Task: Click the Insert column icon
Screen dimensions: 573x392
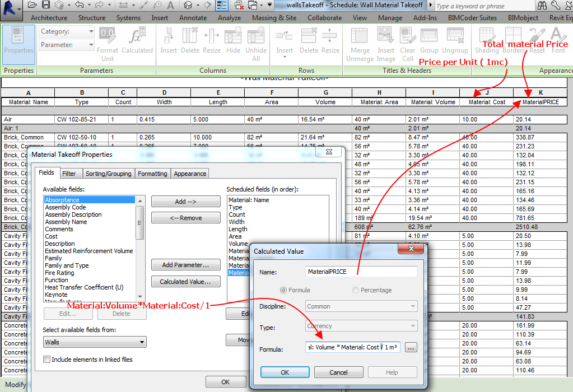Action: 169,36
